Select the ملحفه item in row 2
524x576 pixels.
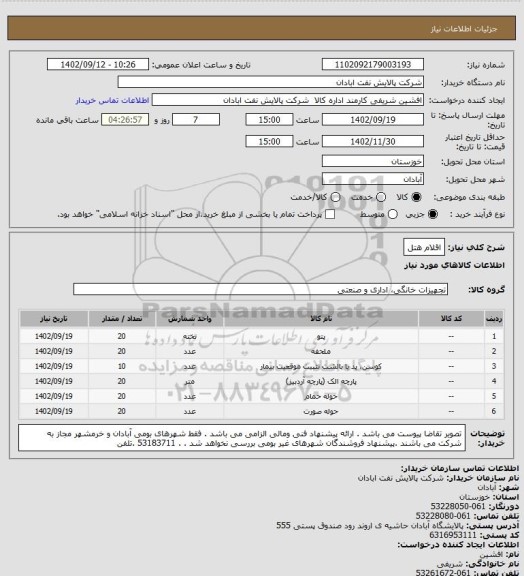pyautogui.click(x=321, y=352)
